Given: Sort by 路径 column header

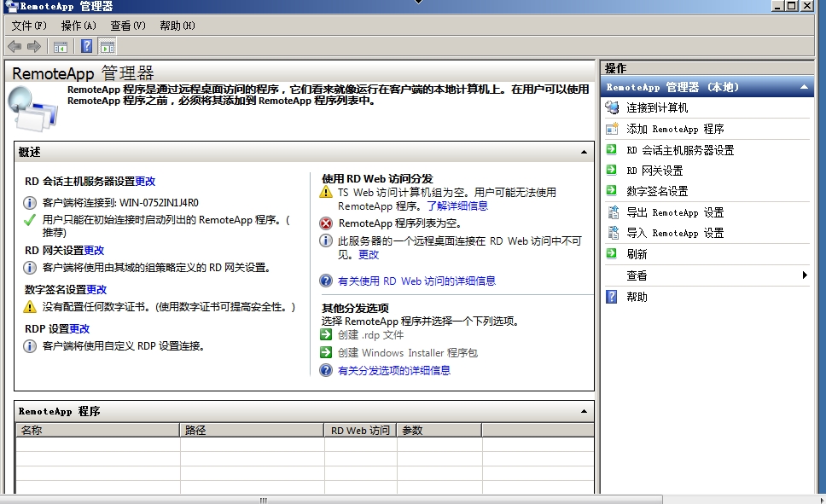Looking at the screenshot, I should [252, 431].
